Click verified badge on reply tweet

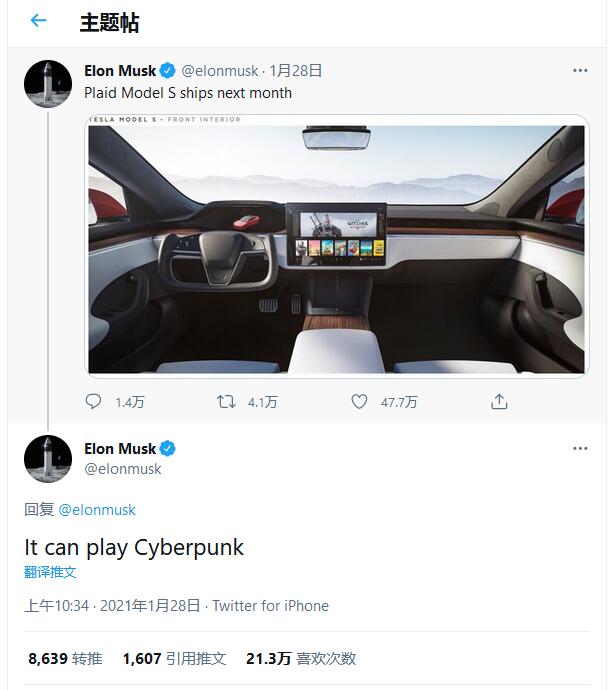169,448
